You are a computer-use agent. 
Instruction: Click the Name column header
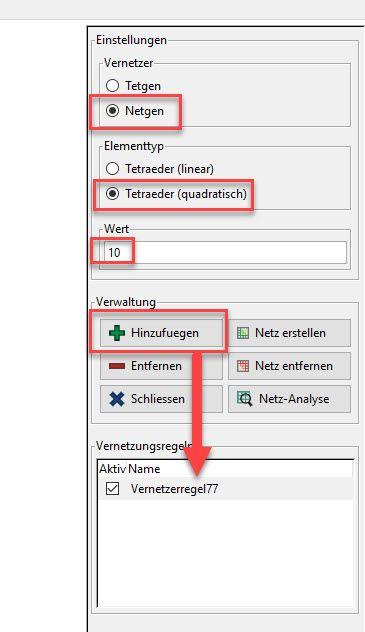pos(144,469)
